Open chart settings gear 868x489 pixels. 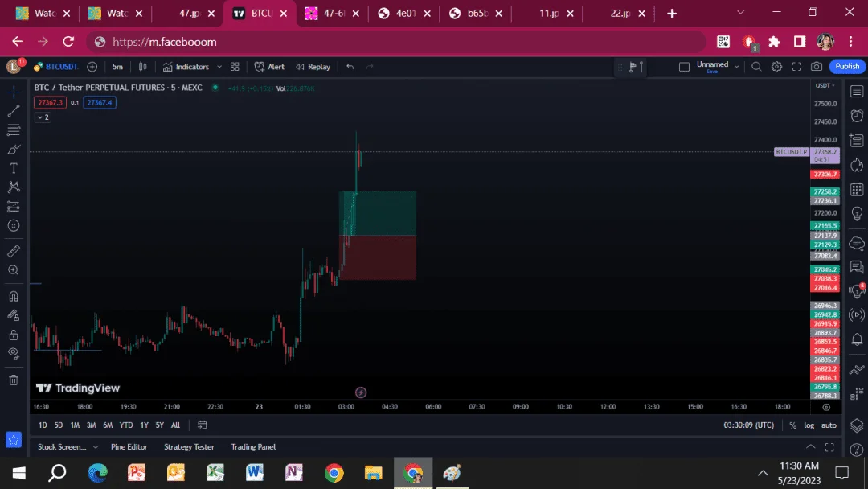(776, 67)
